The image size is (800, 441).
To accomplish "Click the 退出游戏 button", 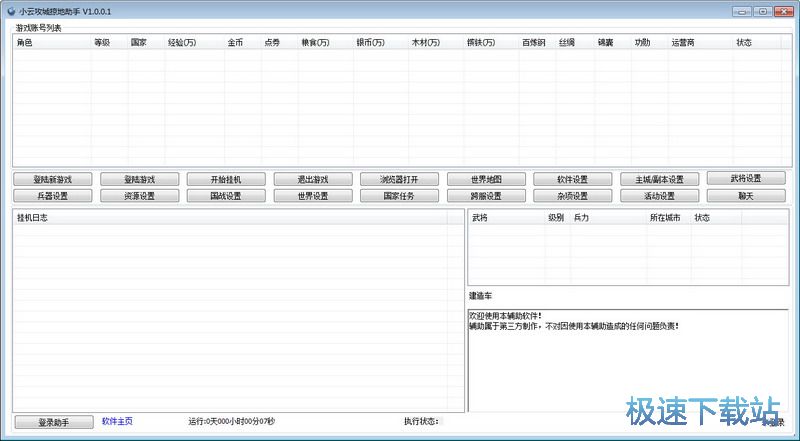I will tap(312, 179).
